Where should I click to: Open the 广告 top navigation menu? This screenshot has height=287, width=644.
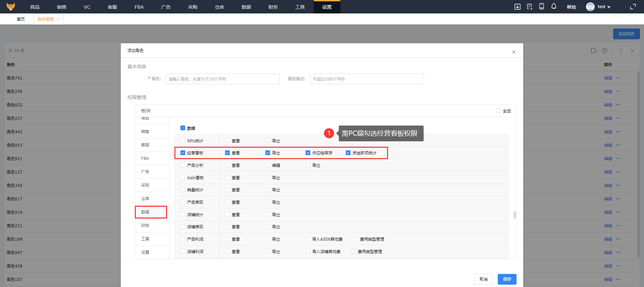tap(166, 7)
